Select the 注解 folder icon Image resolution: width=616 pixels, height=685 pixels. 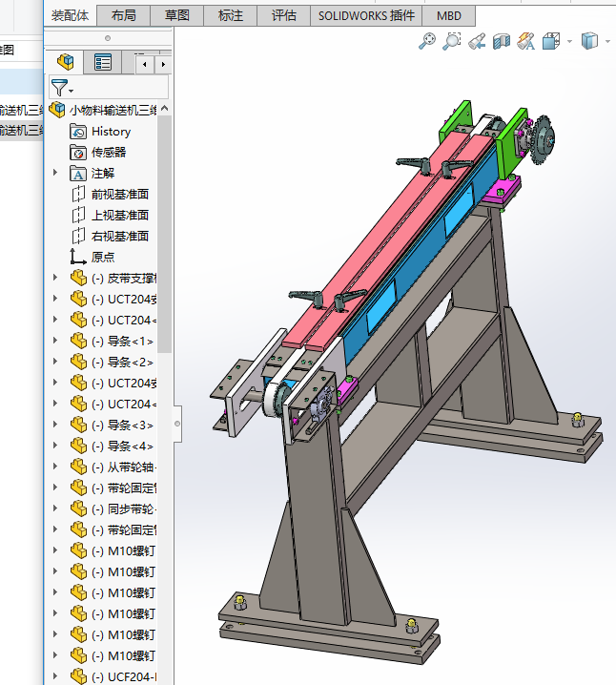[x=78, y=174]
